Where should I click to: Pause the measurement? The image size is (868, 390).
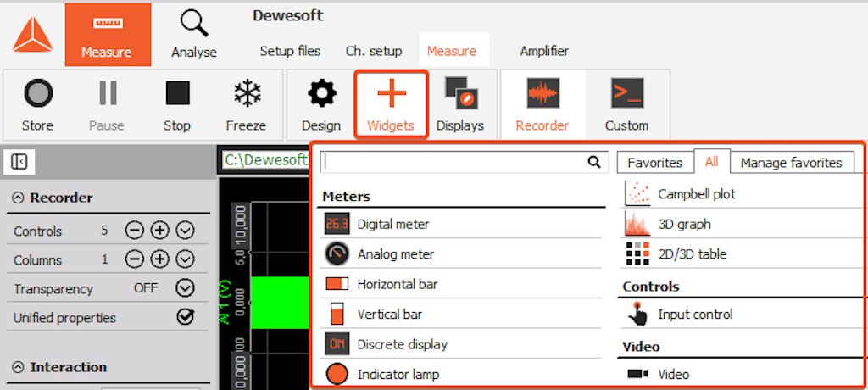point(107,104)
